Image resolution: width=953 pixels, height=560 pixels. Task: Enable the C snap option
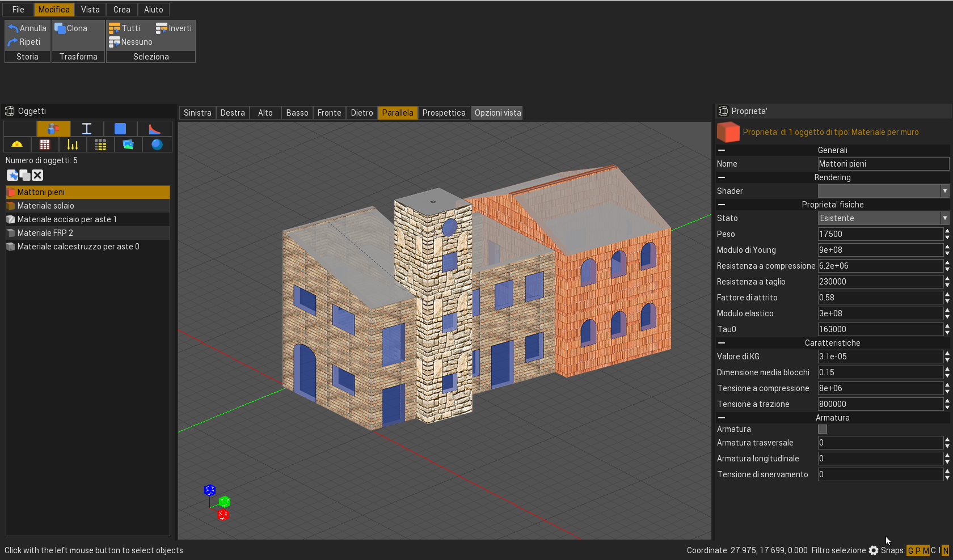click(933, 550)
